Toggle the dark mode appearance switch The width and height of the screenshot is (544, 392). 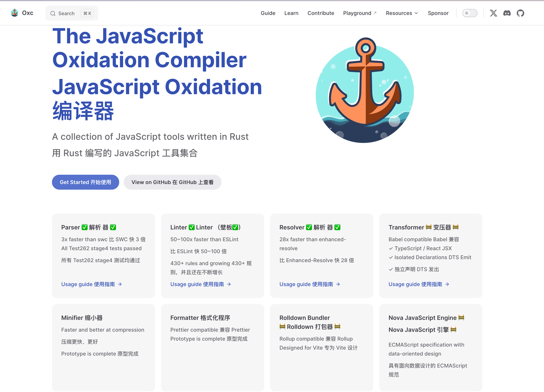click(x=470, y=13)
